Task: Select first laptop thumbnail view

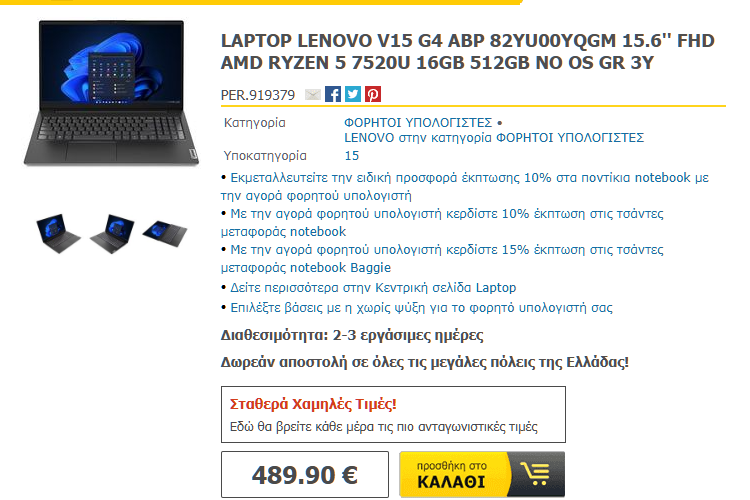Action: pos(58,233)
